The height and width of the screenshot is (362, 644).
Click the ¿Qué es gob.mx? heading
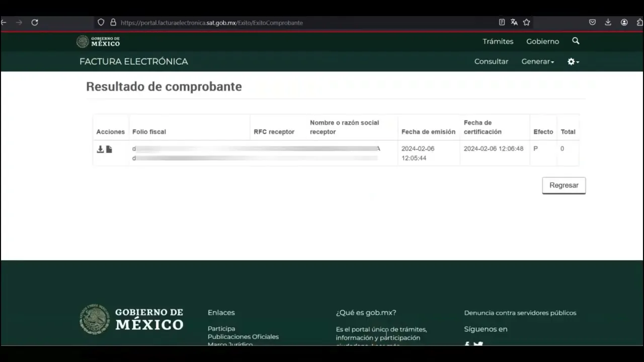(366, 313)
